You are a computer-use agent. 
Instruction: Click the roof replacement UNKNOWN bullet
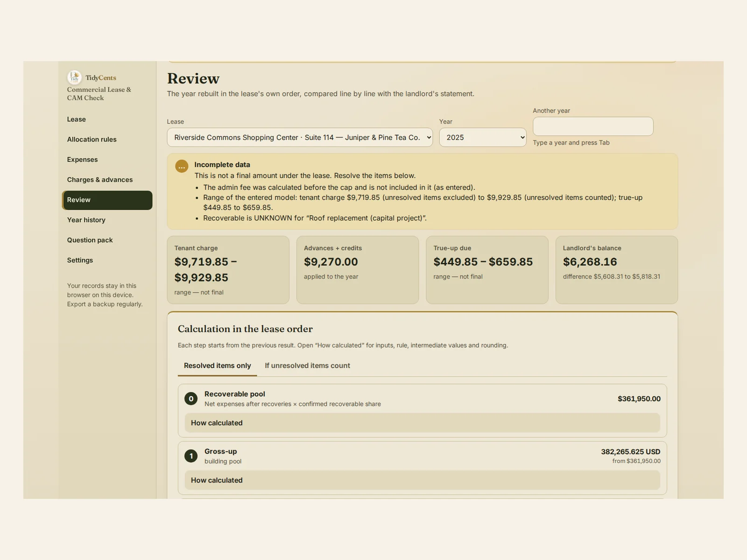(315, 218)
